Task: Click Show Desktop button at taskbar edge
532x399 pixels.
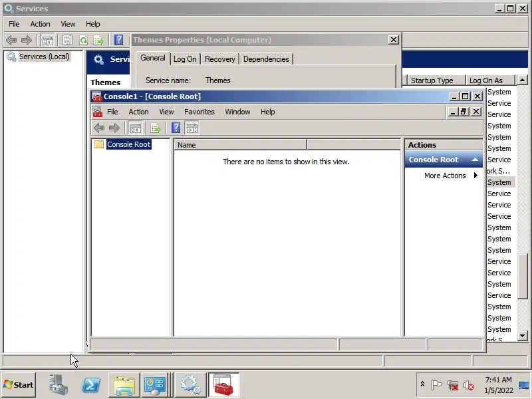Action: pos(524,385)
